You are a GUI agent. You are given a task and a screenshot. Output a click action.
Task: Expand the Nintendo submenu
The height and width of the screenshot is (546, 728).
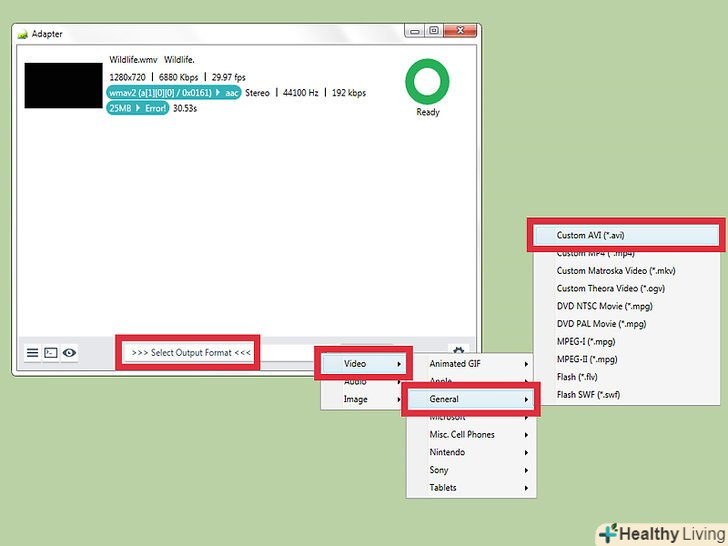click(x=471, y=452)
